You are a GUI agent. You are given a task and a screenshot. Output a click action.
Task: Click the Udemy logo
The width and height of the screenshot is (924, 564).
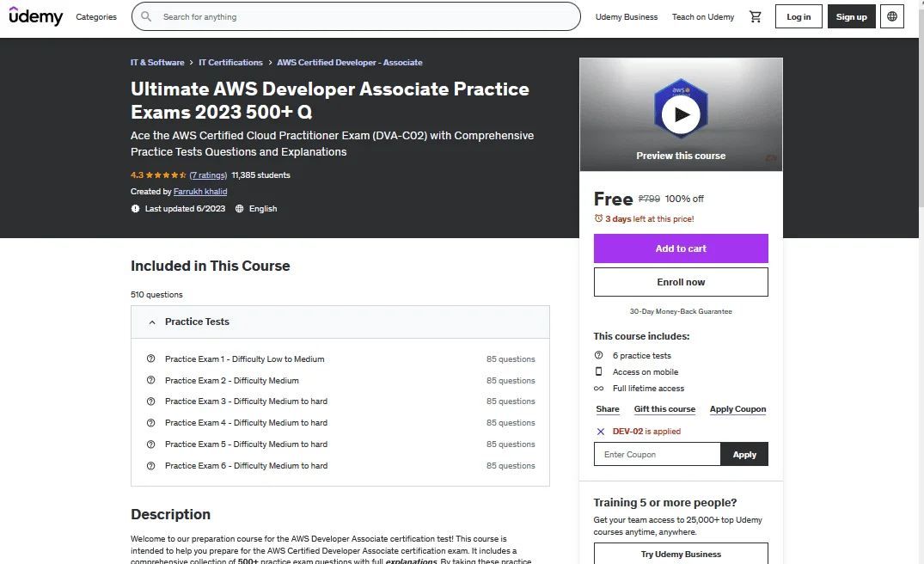click(36, 16)
